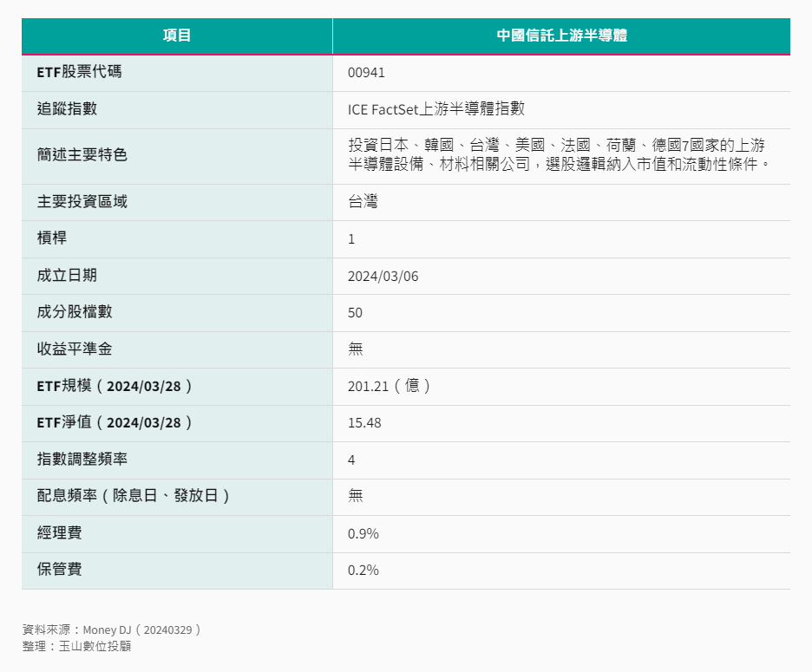Click the 整理：玉山數位投顧 credit line
The width and height of the screenshot is (812, 672).
(76, 646)
